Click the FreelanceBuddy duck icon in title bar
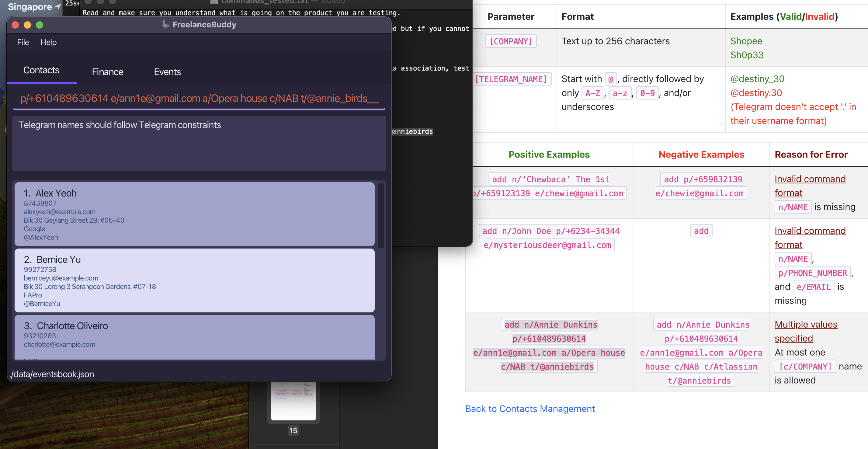This screenshot has height=449, width=868. (x=165, y=24)
